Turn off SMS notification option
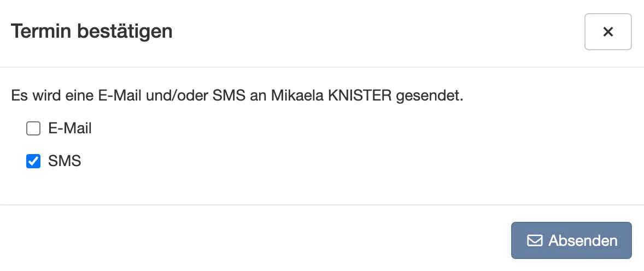The width and height of the screenshot is (644, 271). pos(33,161)
